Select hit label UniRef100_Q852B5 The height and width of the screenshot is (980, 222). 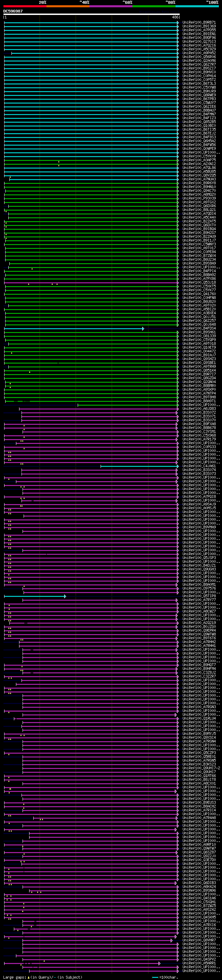[x=199, y=122]
